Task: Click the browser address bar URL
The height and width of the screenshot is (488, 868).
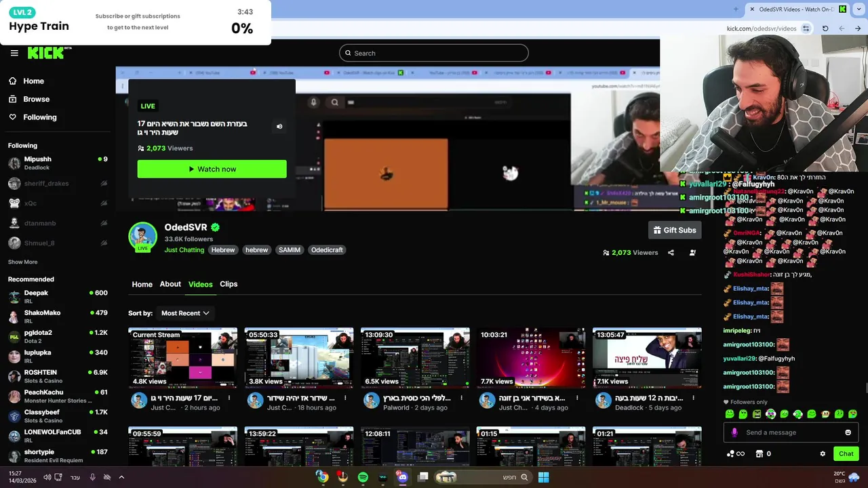Action: (x=761, y=28)
